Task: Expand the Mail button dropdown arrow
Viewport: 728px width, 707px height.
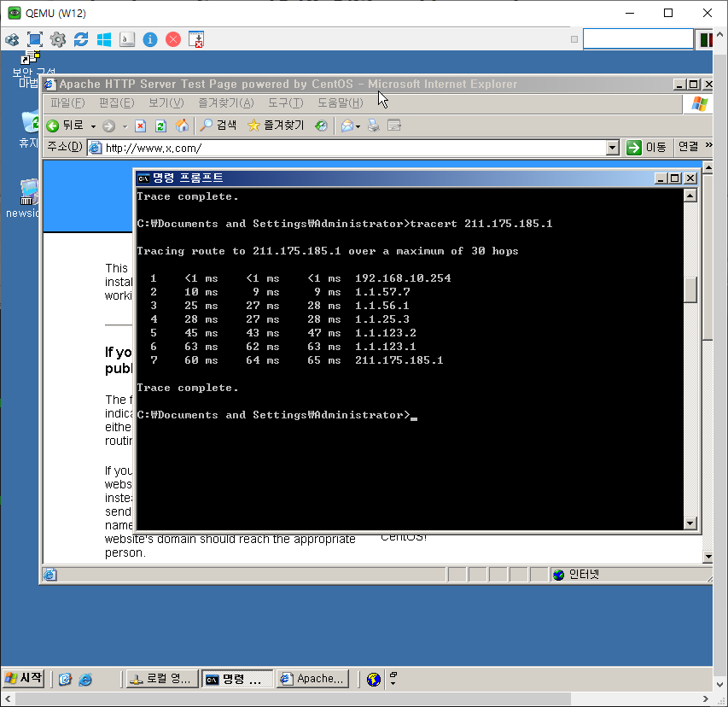Action: click(358, 126)
